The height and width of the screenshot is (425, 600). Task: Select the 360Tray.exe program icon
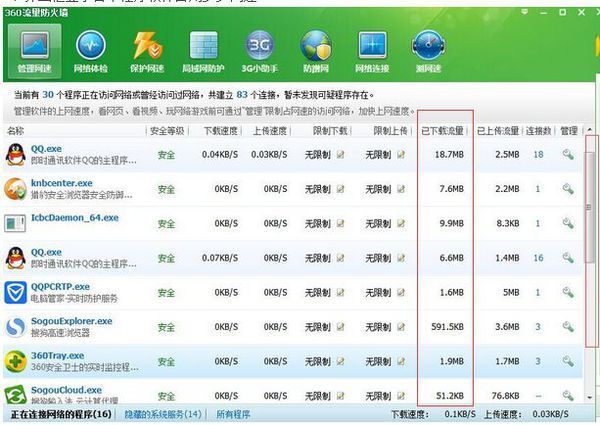point(15,361)
